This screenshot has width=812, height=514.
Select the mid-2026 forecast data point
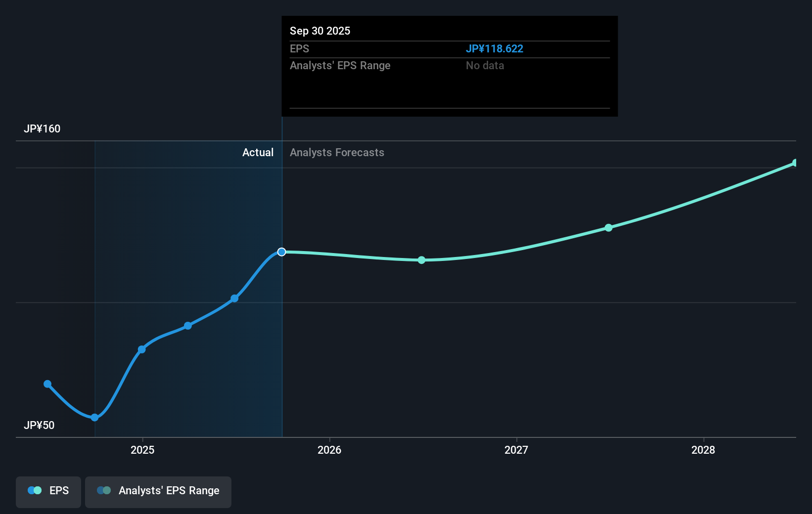pos(421,260)
